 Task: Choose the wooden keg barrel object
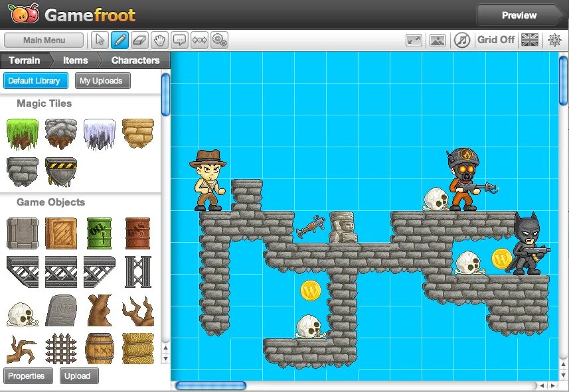coord(100,348)
